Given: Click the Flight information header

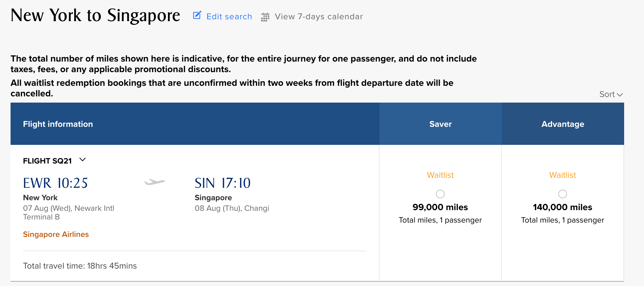Looking at the screenshot, I should [58, 124].
